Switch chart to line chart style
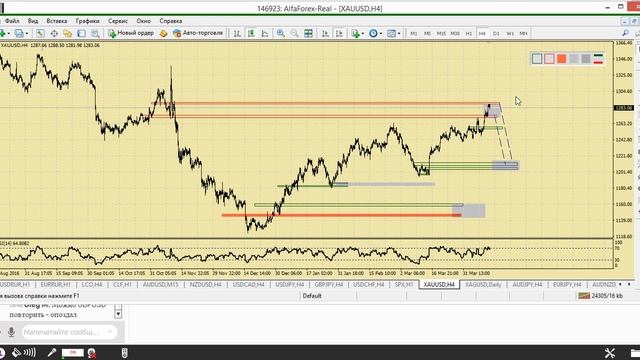This screenshot has width=640, height=360. point(265,33)
